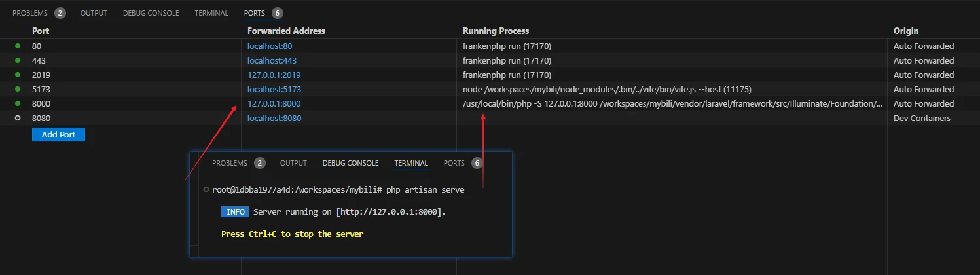Click the Running Process column header

[496, 31]
